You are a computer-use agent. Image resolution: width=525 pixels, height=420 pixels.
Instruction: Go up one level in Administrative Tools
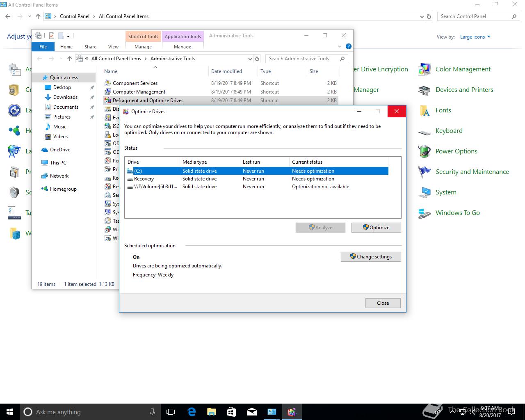pyautogui.click(x=70, y=59)
